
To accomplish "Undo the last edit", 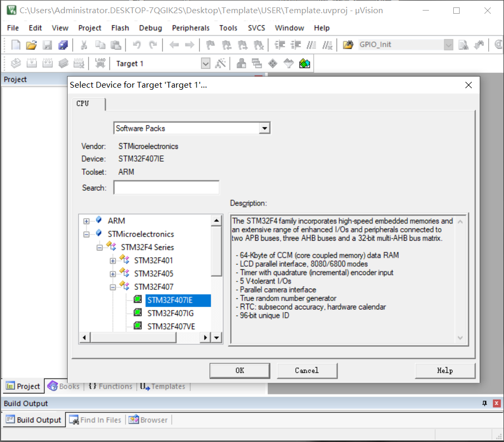I will 137,45.
